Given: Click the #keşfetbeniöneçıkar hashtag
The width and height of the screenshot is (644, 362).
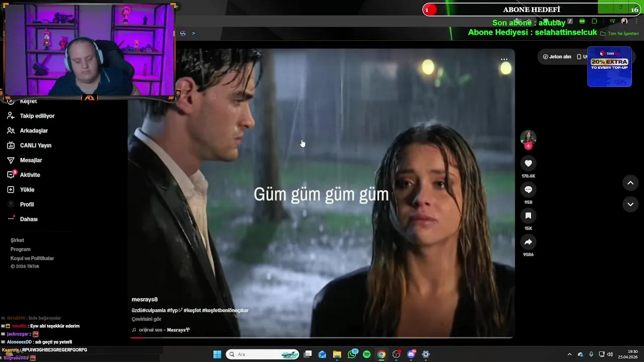Looking at the screenshot, I should [225, 310].
